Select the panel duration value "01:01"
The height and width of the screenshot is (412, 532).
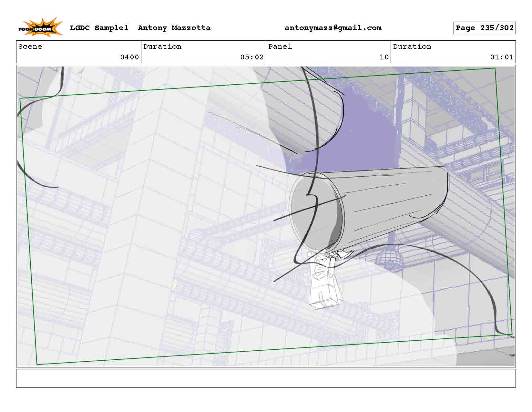[x=502, y=57]
